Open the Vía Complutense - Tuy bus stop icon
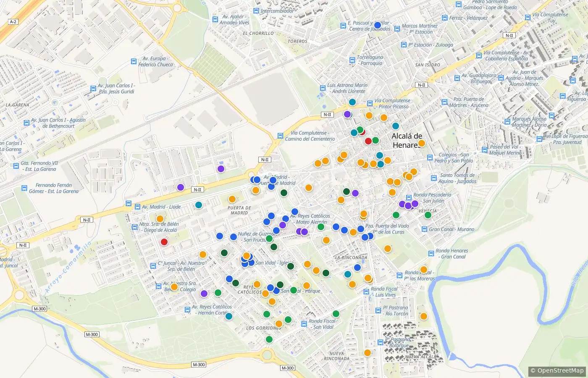The image size is (588, 378). tap(528, 17)
